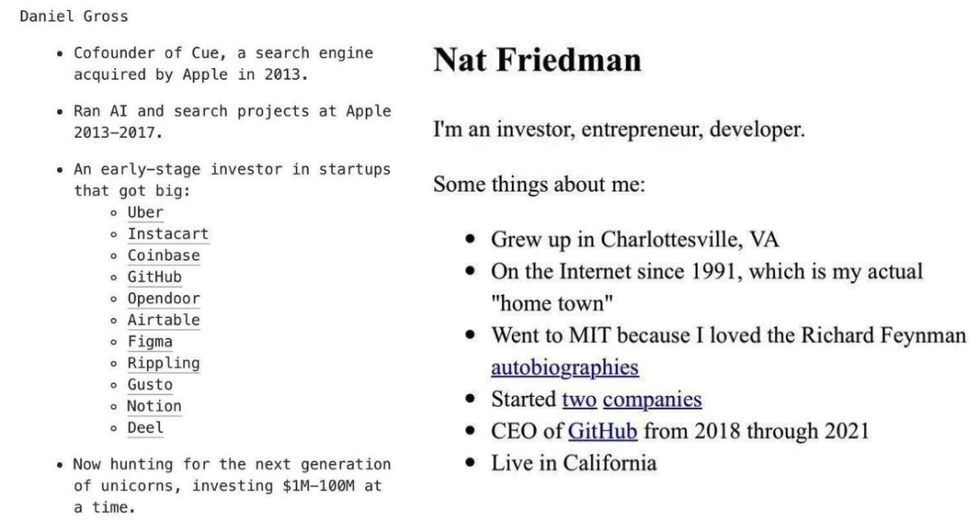
Task: Open GitHub link in the CEO line
Action: (603, 431)
